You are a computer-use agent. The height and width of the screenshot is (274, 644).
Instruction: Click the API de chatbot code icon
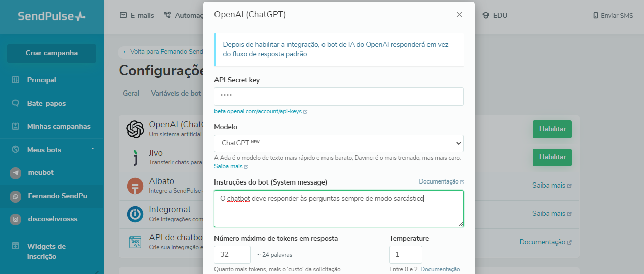coord(135,242)
